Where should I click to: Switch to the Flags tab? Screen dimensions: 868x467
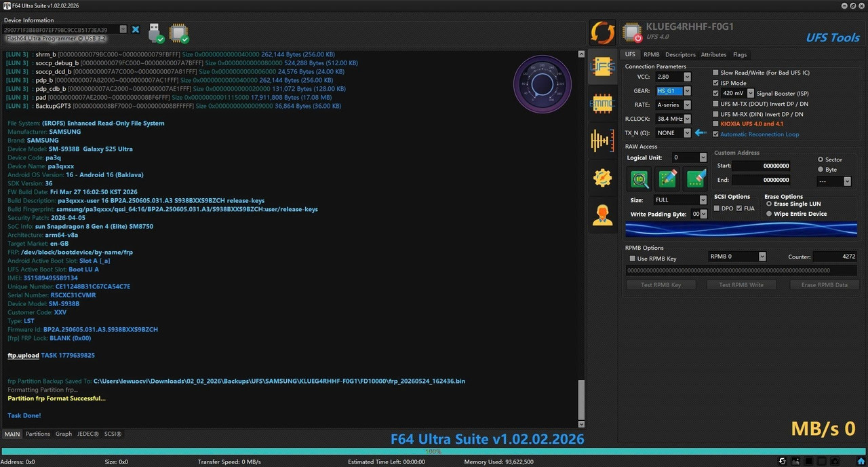click(740, 54)
